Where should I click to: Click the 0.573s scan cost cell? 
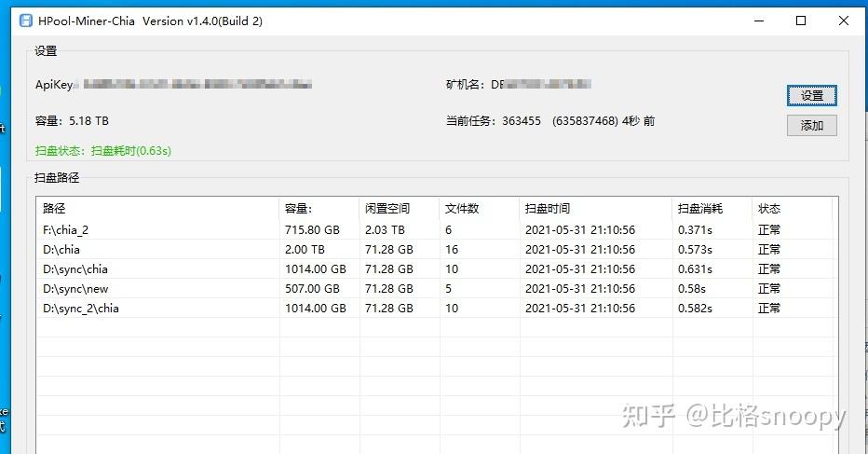click(696, 250)
